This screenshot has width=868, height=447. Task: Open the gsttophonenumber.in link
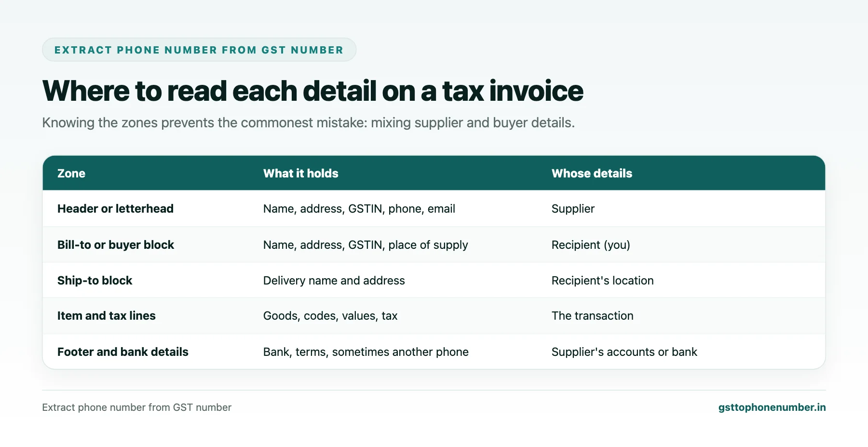click(772, 407)
